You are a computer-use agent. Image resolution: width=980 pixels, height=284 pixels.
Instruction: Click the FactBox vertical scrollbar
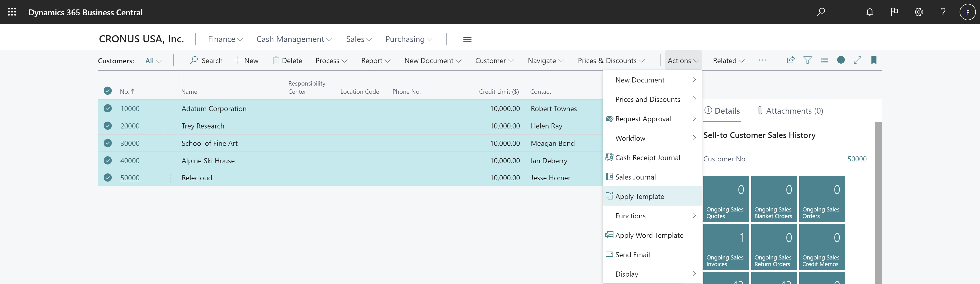[x=878, y=202]
